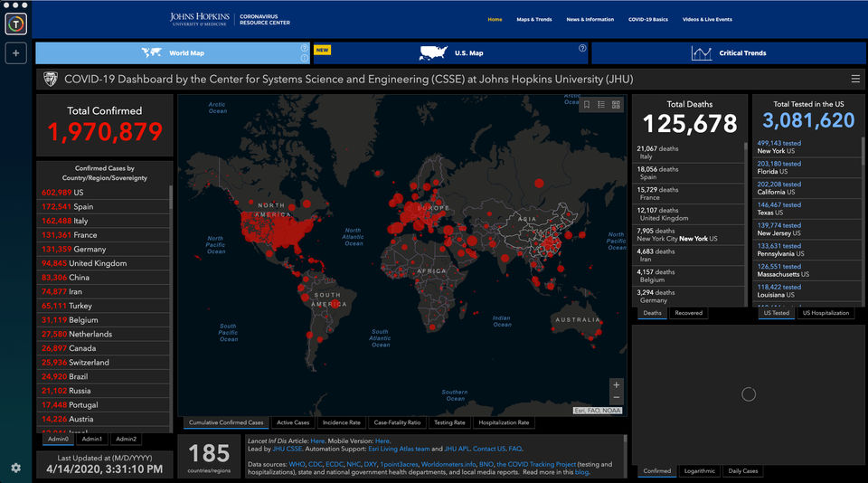Open Videos & Live Events navigation menu
Viewport: 868px width, 483px height.
[x=707, y=19]
